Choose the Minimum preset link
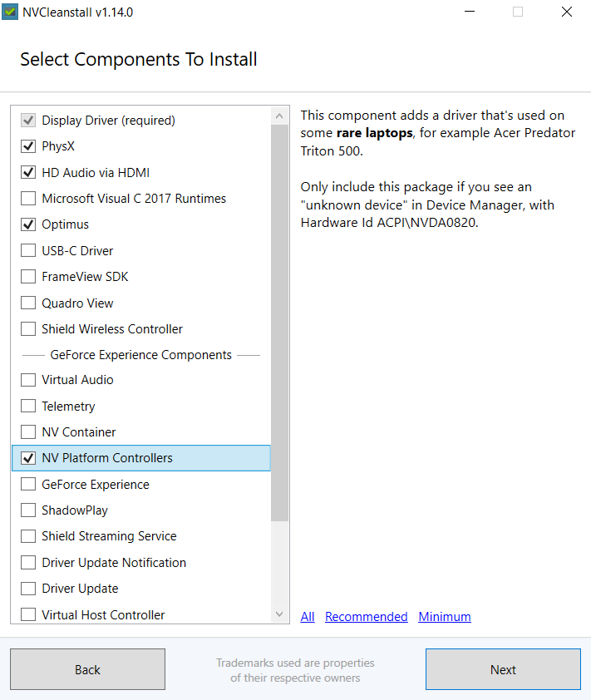The image size is (591, 700). pyautogui.click(x=445, y=617)
